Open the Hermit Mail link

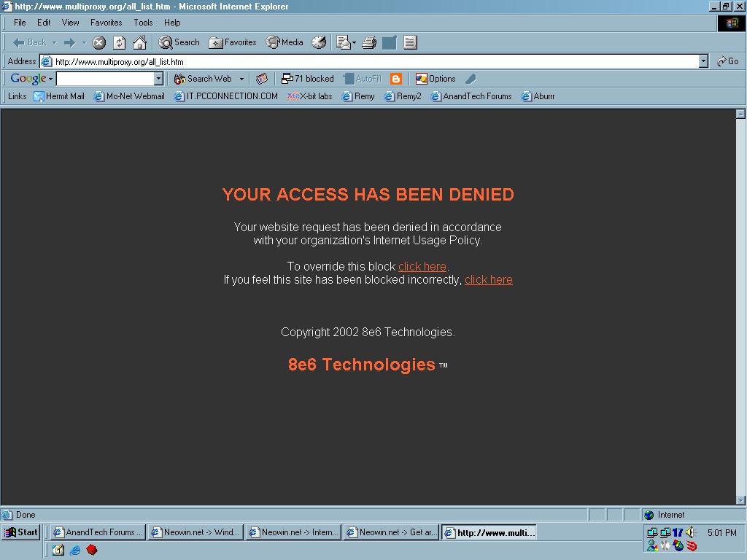[59, 96]
